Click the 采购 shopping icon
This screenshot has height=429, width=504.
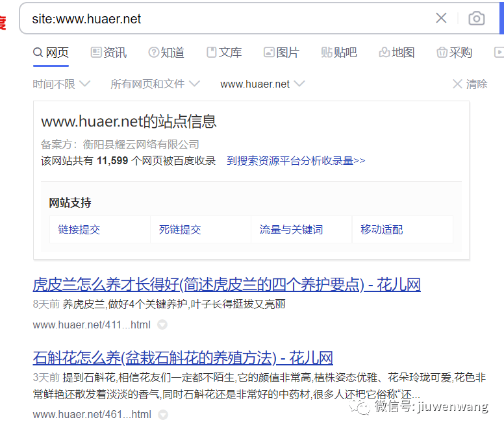click(442, 52)
